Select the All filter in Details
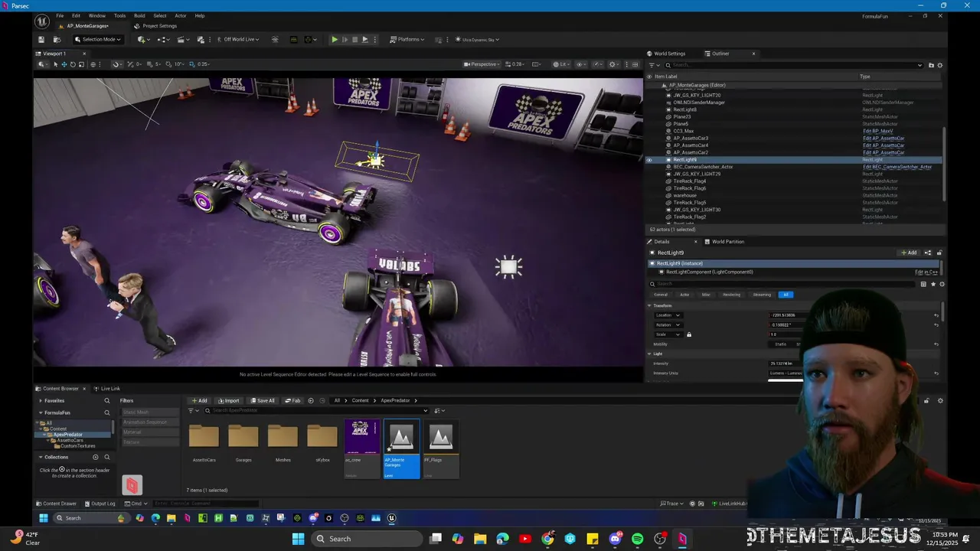Viewport: 980px width, 551px height. pyautogui.click(x=786, y=295)
